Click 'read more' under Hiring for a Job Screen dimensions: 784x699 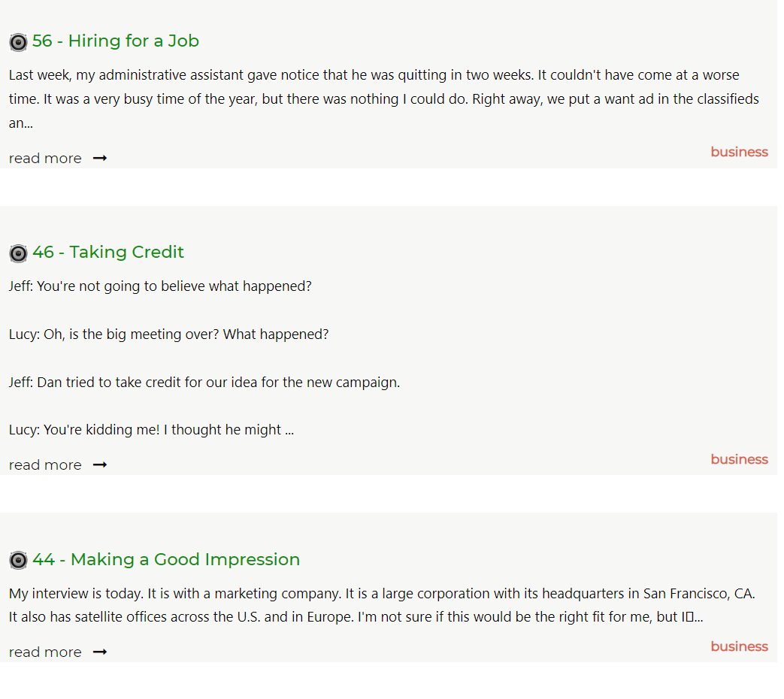coord(45,159)
